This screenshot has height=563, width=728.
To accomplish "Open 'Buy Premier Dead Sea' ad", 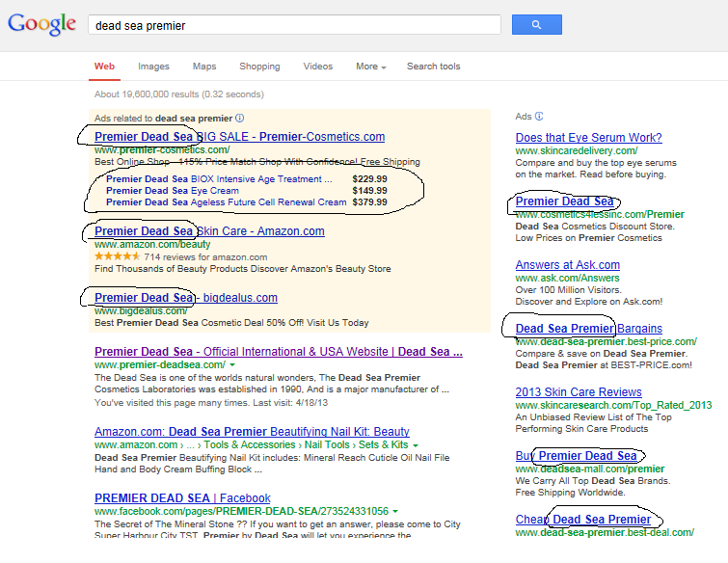I will pyautogui.click(x=577, y=456).
